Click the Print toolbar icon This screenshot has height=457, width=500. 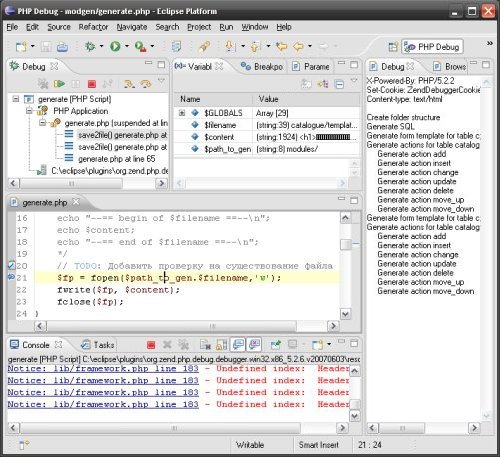pyautogui.click(x=62, y=47)
